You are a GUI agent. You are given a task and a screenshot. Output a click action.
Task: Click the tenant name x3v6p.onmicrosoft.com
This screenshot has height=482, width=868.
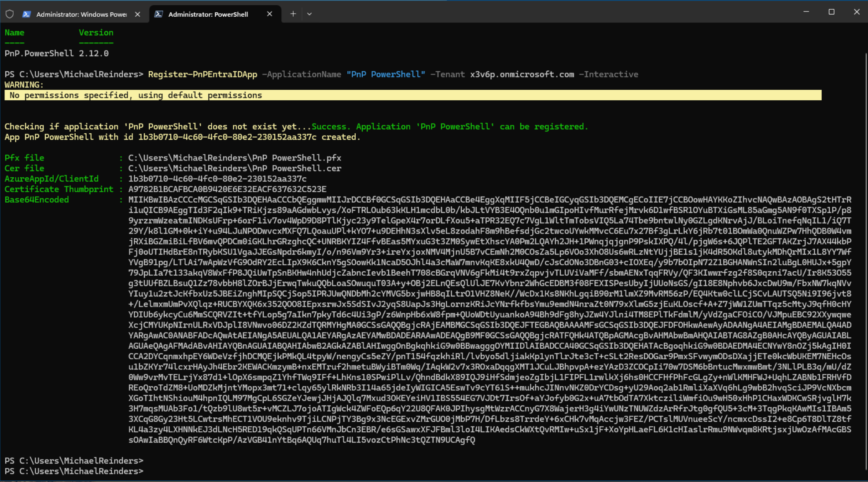click(x=522, y=74)
